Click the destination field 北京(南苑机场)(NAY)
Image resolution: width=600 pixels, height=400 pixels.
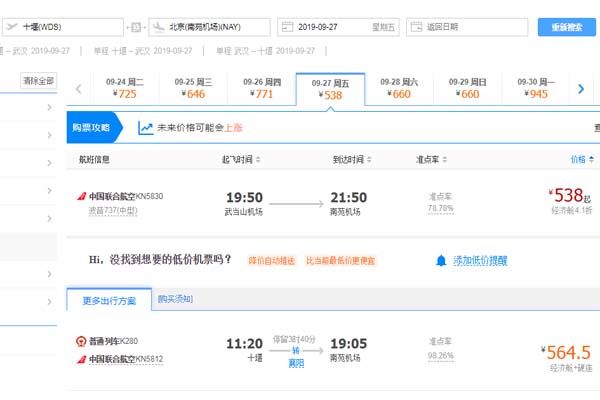coord(209,27)
